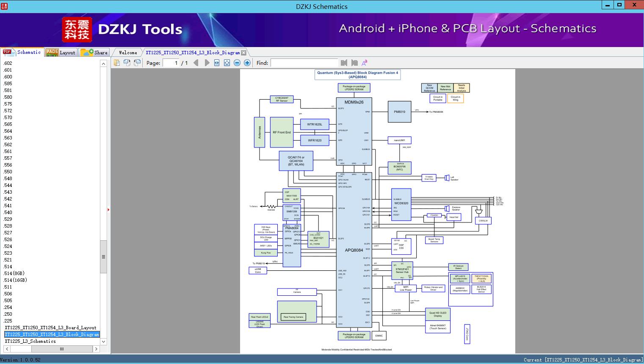Click the sidebar scroll down arrow

coord(103,342)
